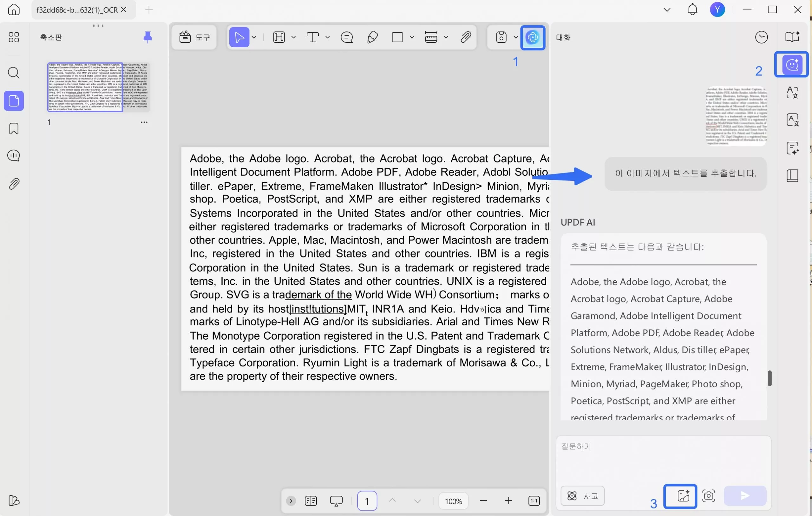Expand the save options dropdown arrow
The width and height of the screenshot is (812, 516).
click(516, 37)
